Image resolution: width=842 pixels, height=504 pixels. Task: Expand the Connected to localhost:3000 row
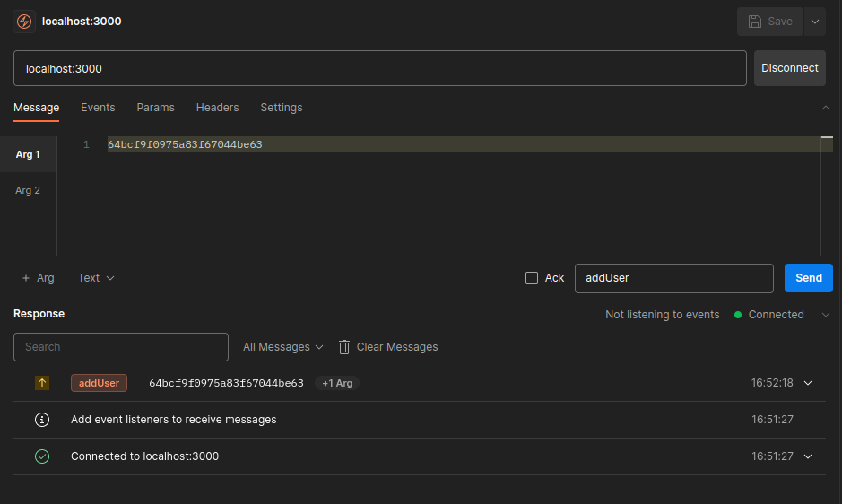pos(808,456)
